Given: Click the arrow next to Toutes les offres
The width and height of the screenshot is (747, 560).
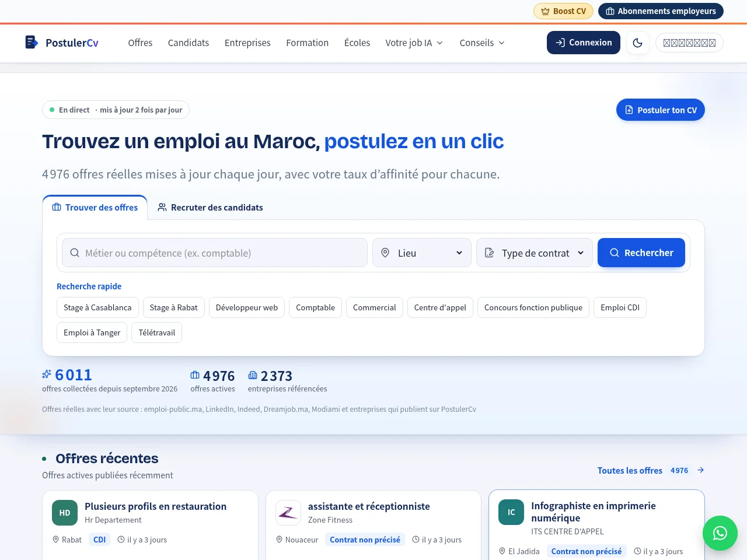Looking at the screenshot, I should click(701, 470).
